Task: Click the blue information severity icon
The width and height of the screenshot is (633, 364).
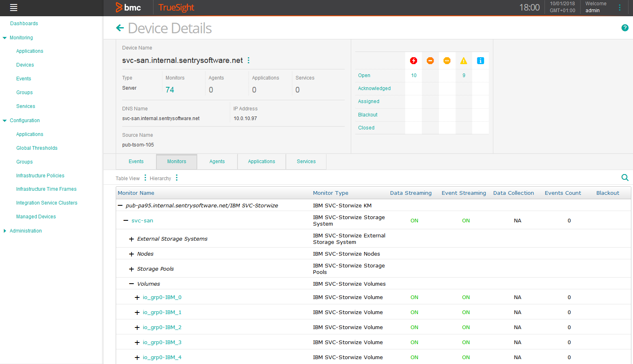Action: click(480, 60)
